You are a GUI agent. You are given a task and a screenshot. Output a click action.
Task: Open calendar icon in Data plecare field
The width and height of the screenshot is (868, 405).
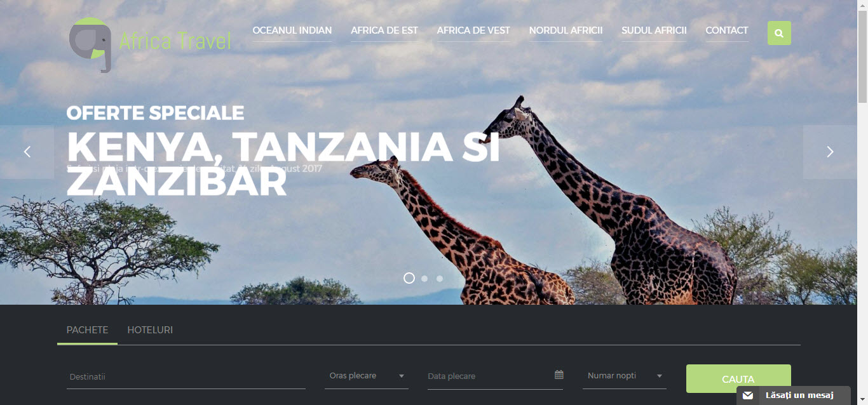point(559,375)
